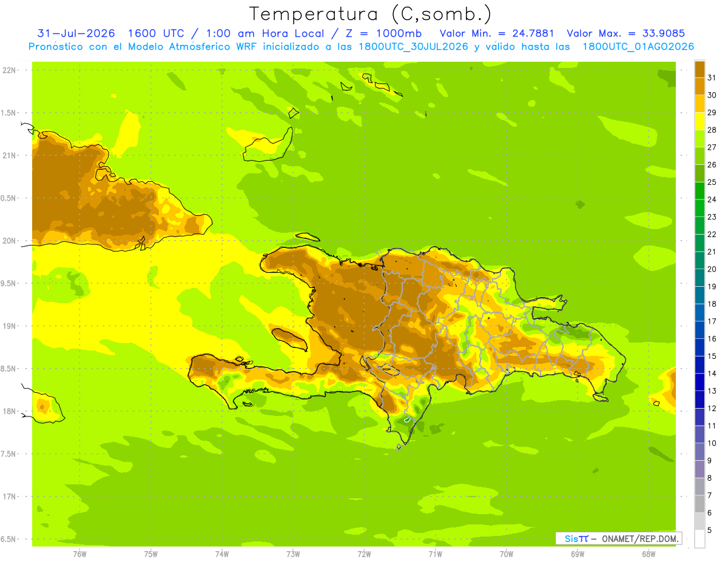The width and height of the screenshot is (728, 562).
Task: Pick blue legend swatch between 15 and 16
Action: tap(699, 347)
